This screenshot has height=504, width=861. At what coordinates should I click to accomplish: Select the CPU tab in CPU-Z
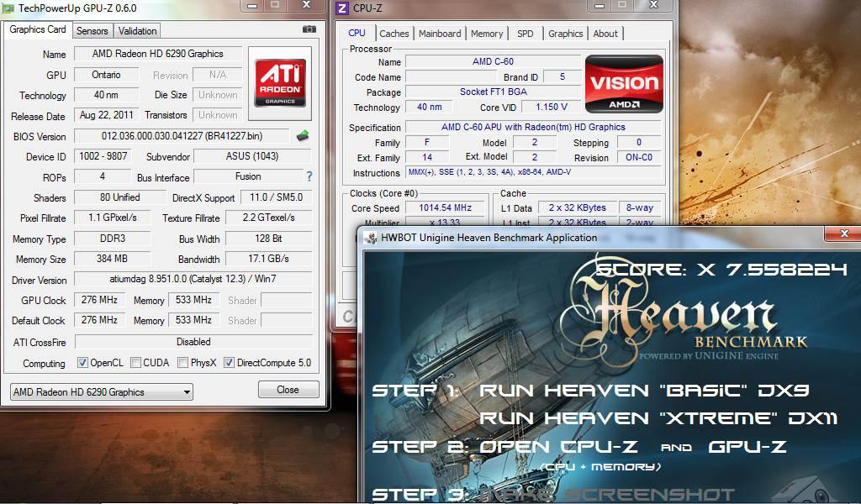coord(357,33)
